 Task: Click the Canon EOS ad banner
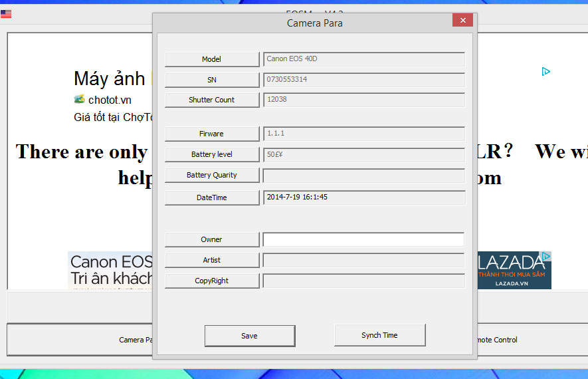coord(110,270)
